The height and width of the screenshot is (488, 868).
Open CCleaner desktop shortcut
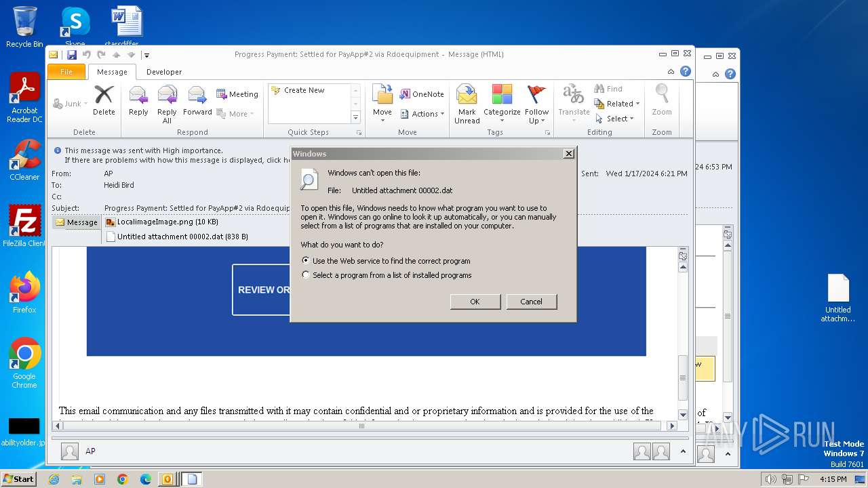(x=24, y=160)
